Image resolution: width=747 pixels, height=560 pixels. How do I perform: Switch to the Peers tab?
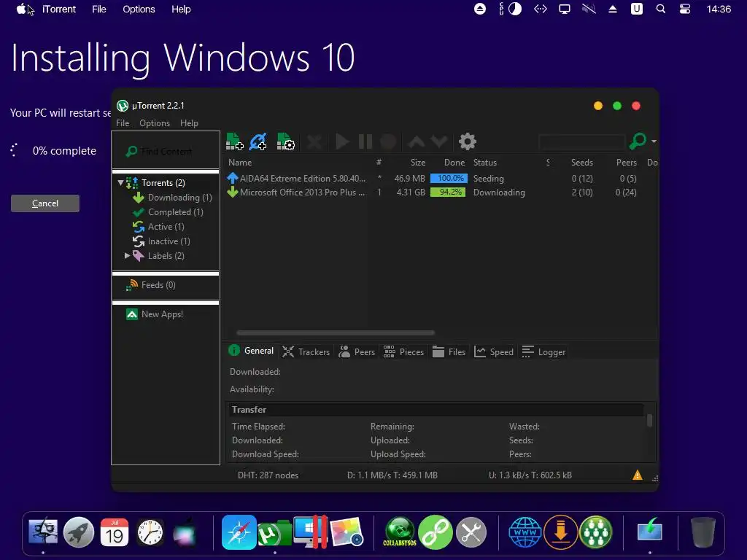pyautogui.click(x=357, y=352)
